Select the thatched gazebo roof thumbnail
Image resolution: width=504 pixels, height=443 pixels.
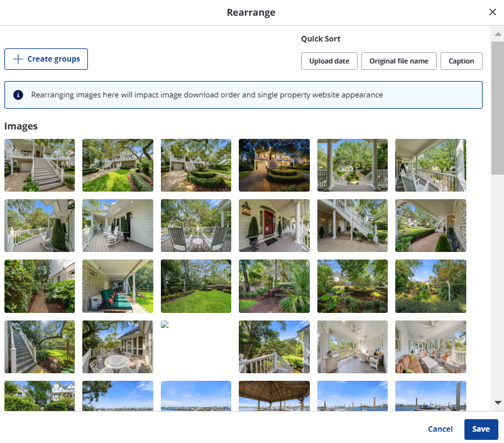click(x=274, y=395)
